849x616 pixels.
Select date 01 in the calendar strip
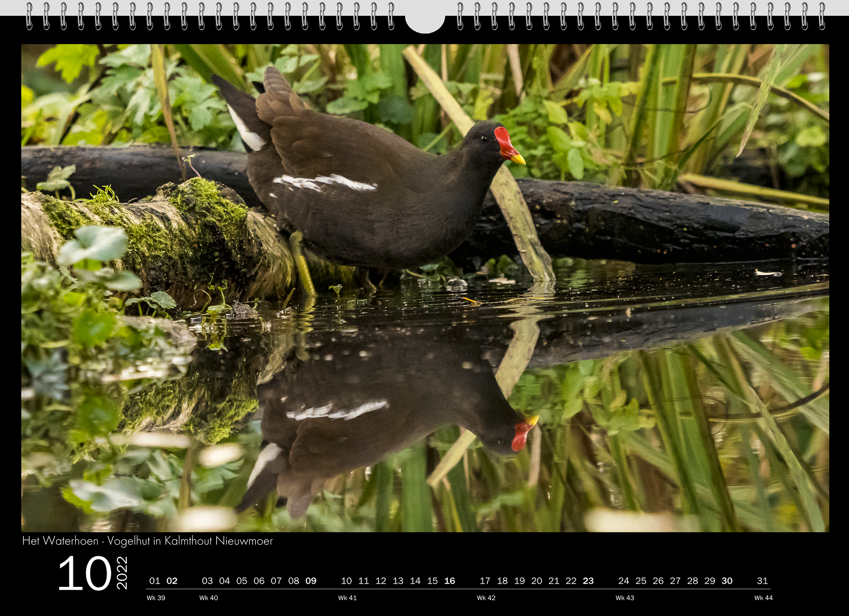[155, 581]
